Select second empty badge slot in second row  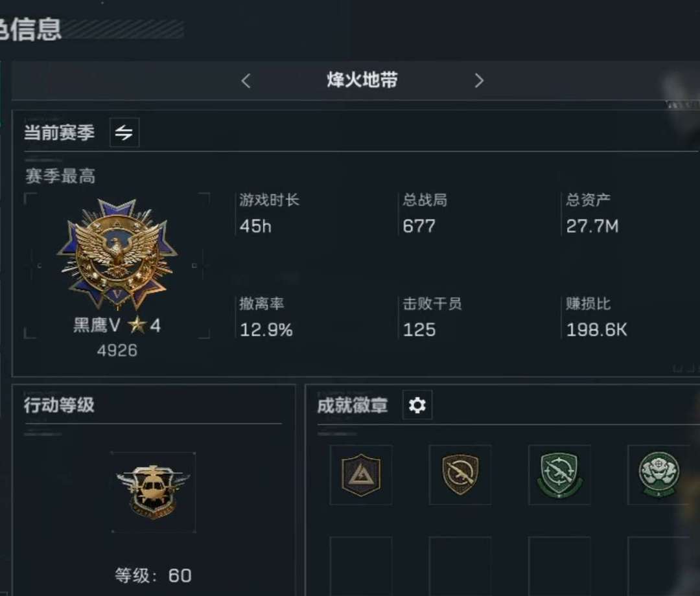coord(460,566)
